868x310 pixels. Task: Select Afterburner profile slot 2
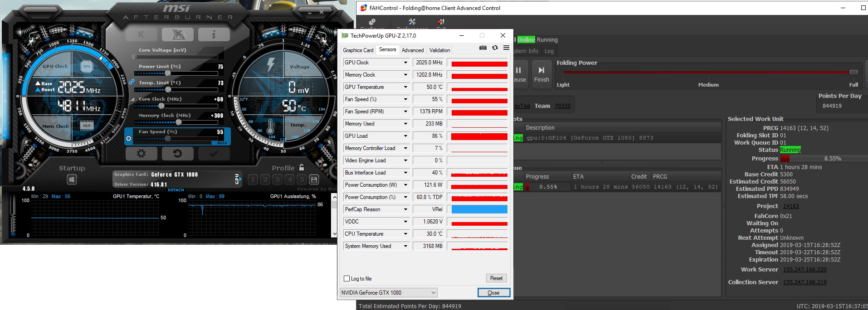coord(265,179)
